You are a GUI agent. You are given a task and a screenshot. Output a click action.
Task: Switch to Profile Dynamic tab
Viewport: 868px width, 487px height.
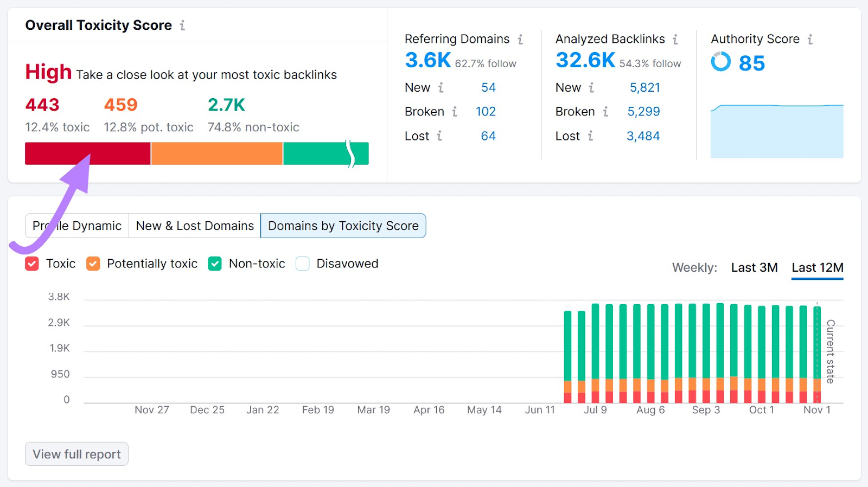[77, 226]
